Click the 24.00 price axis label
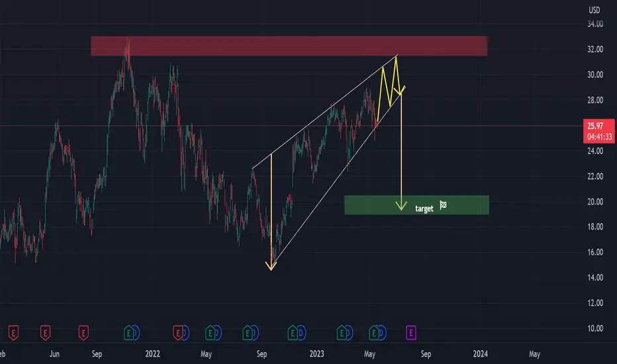Image resolution: width=617 pixels, height=364 pixels. pos(595,151)
